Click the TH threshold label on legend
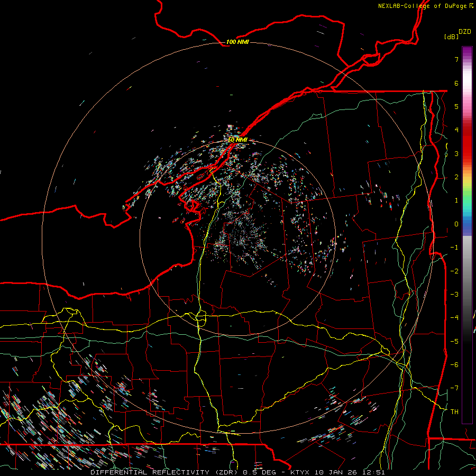The height and width of the screenshot is (476, 476). pyautogui.click(x=454, y=411)
